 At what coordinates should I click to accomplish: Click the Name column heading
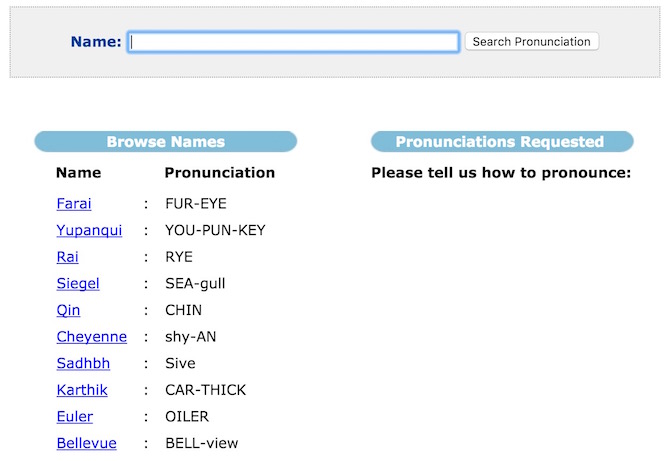[78, 173]
